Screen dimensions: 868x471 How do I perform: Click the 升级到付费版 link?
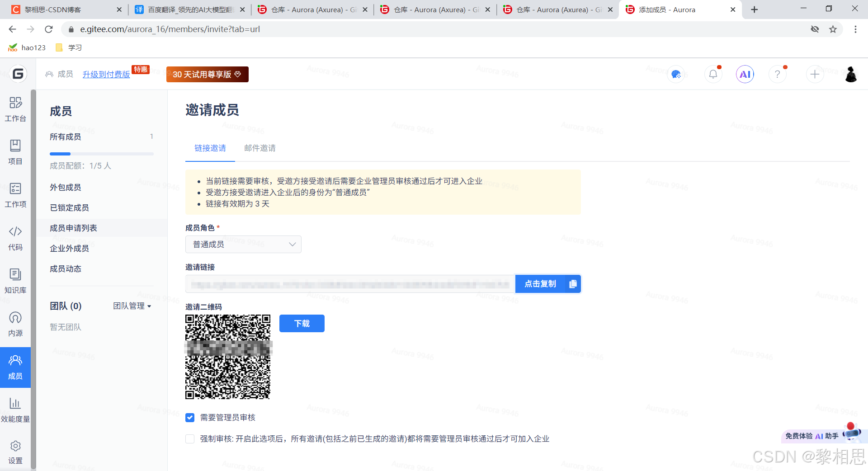(x=106, y=74)
